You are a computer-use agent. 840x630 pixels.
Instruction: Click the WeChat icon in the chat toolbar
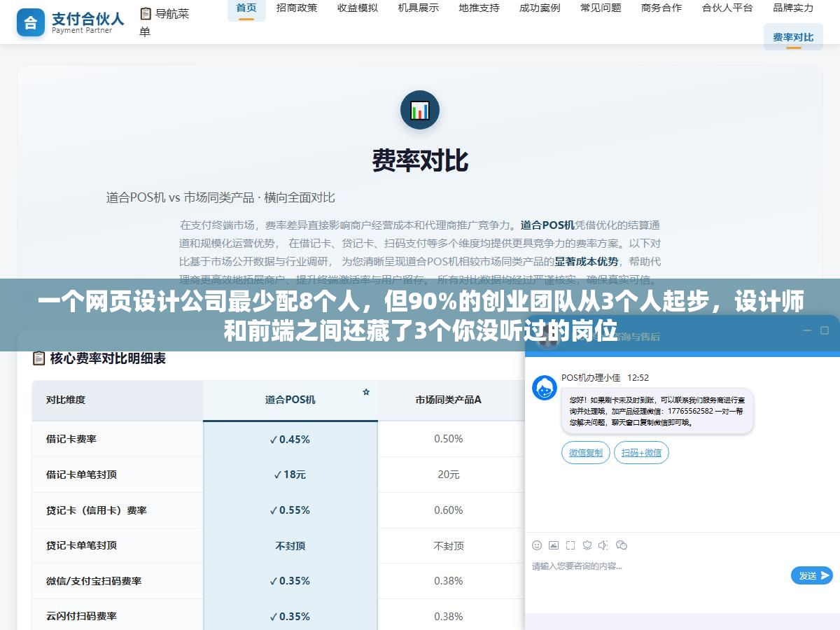click(622, 545)
